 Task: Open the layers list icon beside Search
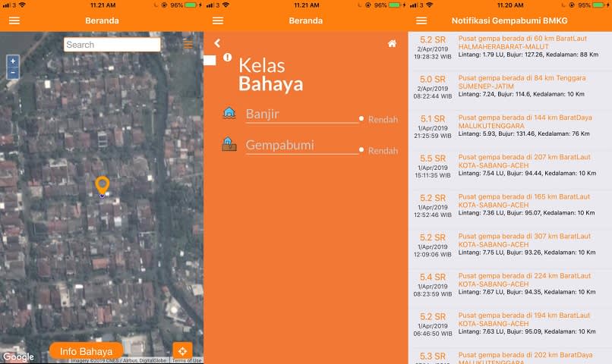tap(188, 45)
